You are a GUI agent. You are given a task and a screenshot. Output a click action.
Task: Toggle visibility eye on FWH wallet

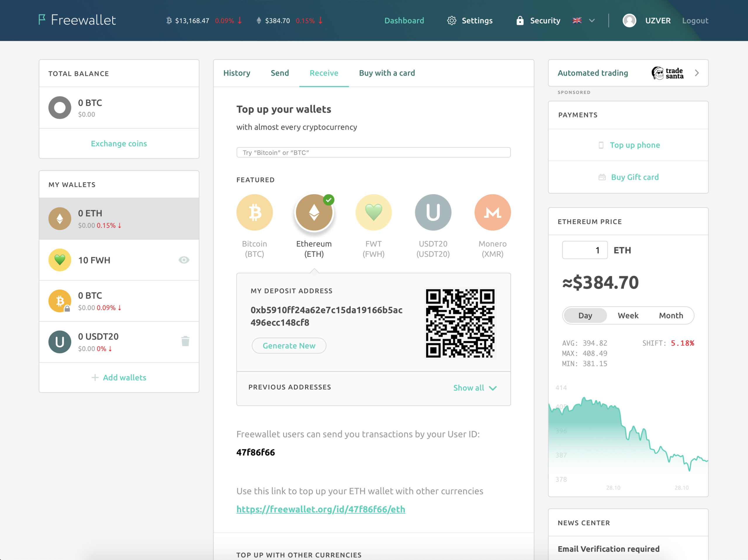pyautogui.click(x=184, y=260)
